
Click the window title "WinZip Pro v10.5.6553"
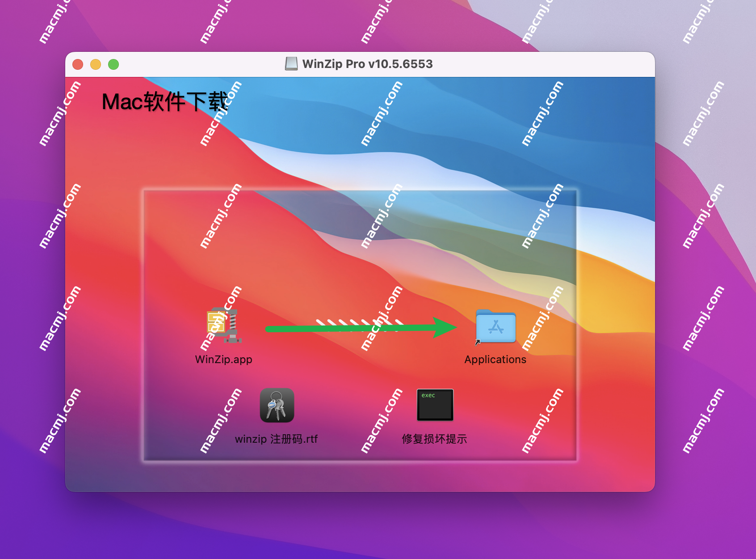367,64
